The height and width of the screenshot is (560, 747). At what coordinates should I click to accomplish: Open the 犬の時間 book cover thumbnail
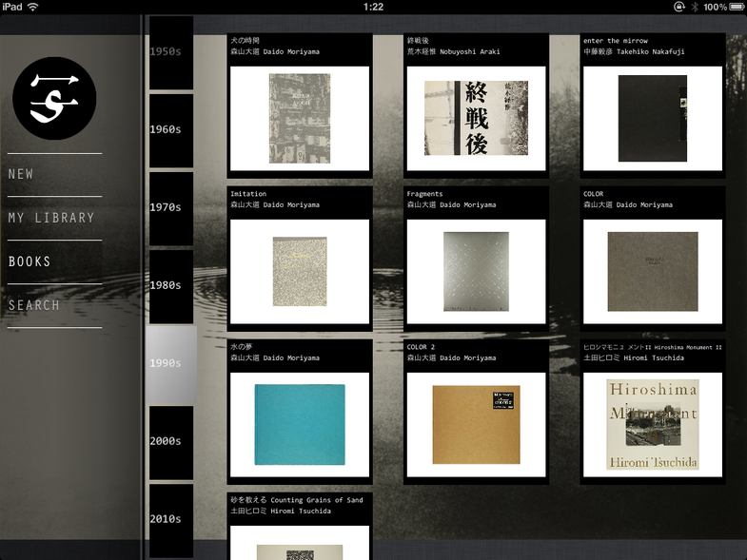(300, 119)
